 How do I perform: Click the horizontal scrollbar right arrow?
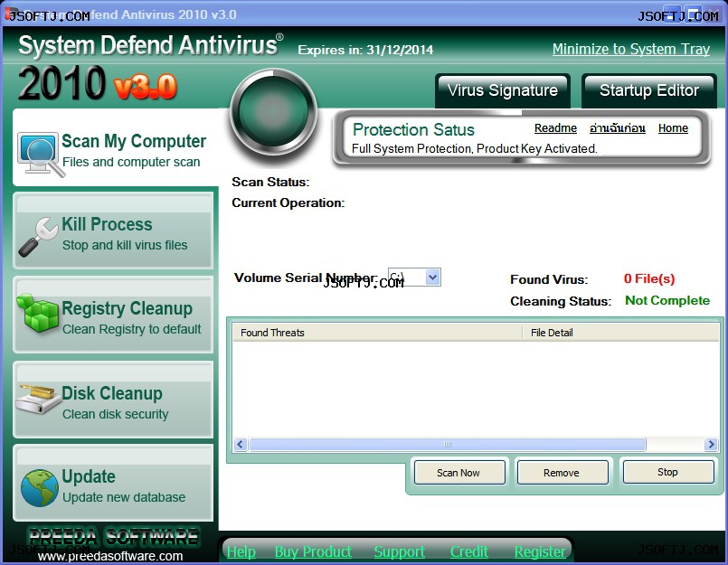coord(711,444)
